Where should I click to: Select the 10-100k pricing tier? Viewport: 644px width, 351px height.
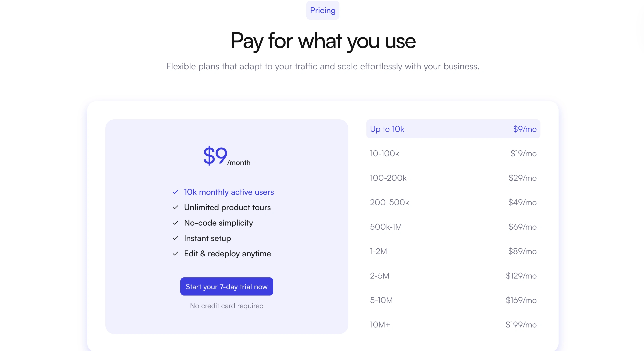click(x=453, y=153)
